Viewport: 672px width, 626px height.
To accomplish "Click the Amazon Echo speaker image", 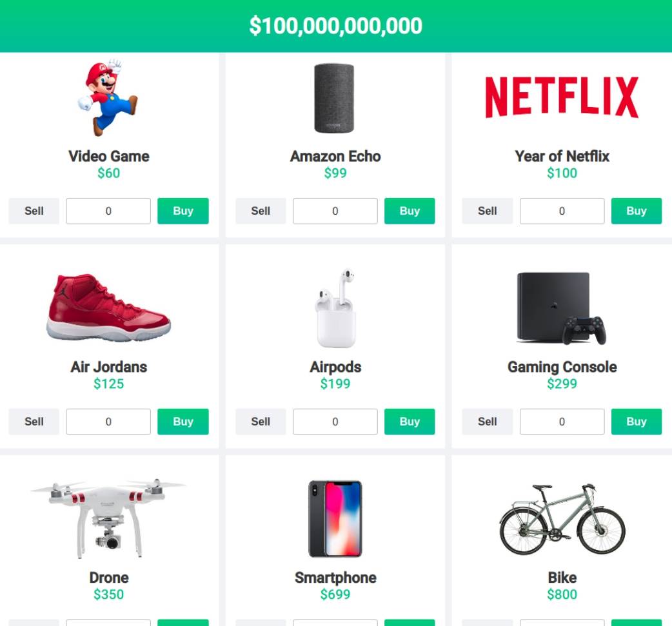I will 334,98.
